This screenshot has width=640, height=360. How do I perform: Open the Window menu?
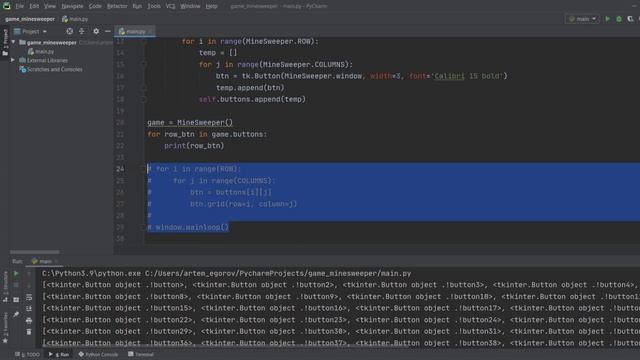[190, 6]
